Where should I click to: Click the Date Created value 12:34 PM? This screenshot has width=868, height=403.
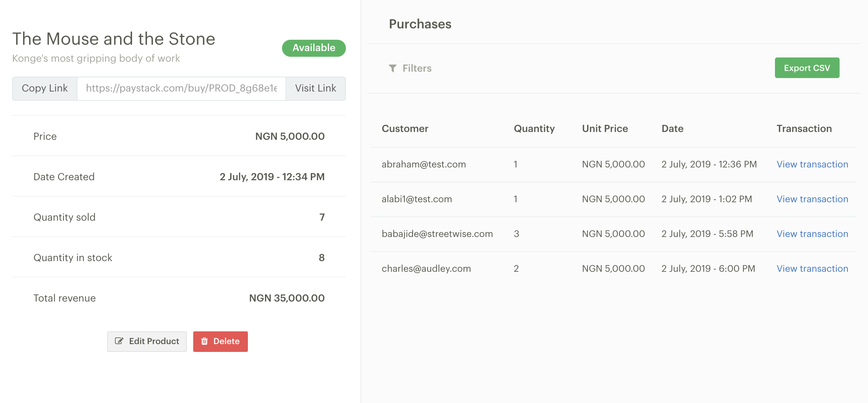[x=272, y=177]
